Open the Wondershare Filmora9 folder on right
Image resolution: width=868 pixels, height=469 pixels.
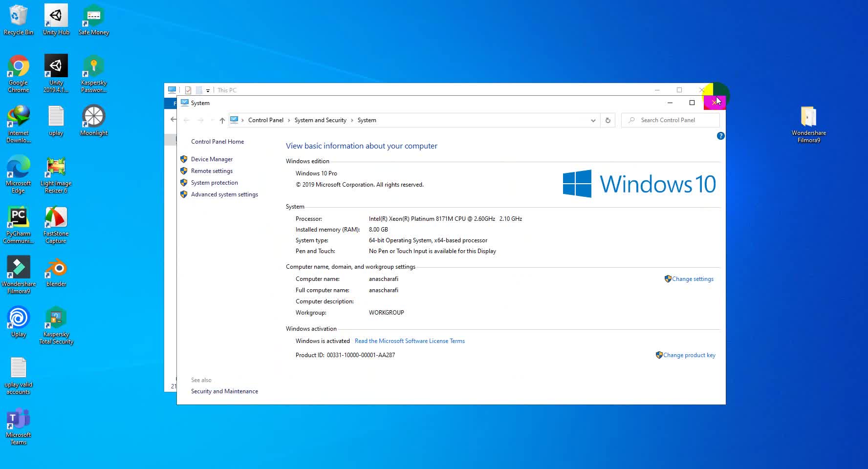809,124
